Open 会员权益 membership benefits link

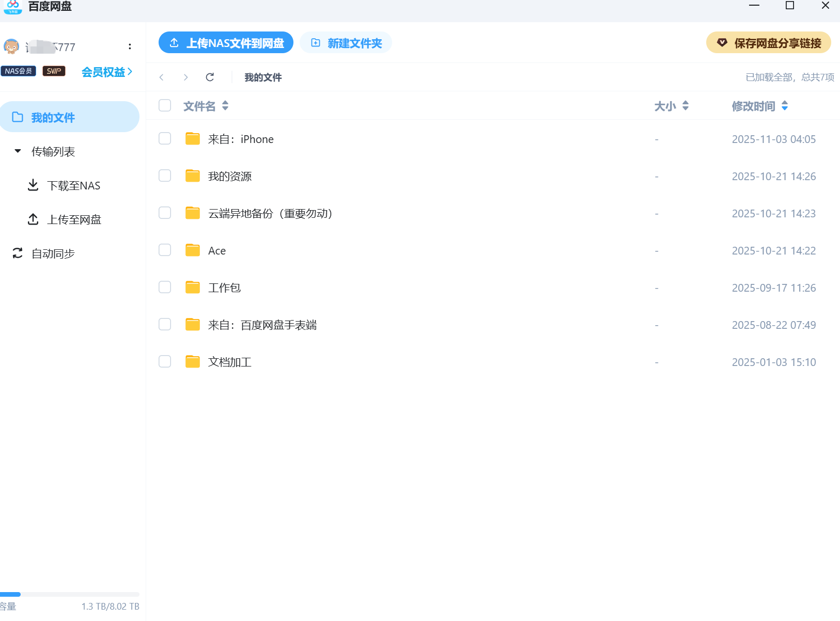click(105, 71)
